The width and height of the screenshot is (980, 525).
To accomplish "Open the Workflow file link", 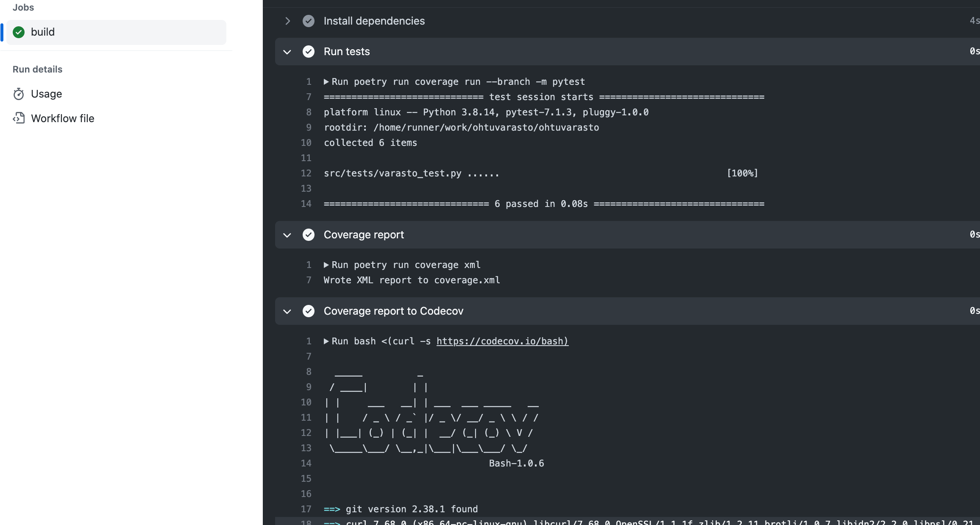I will pos(63,118).
